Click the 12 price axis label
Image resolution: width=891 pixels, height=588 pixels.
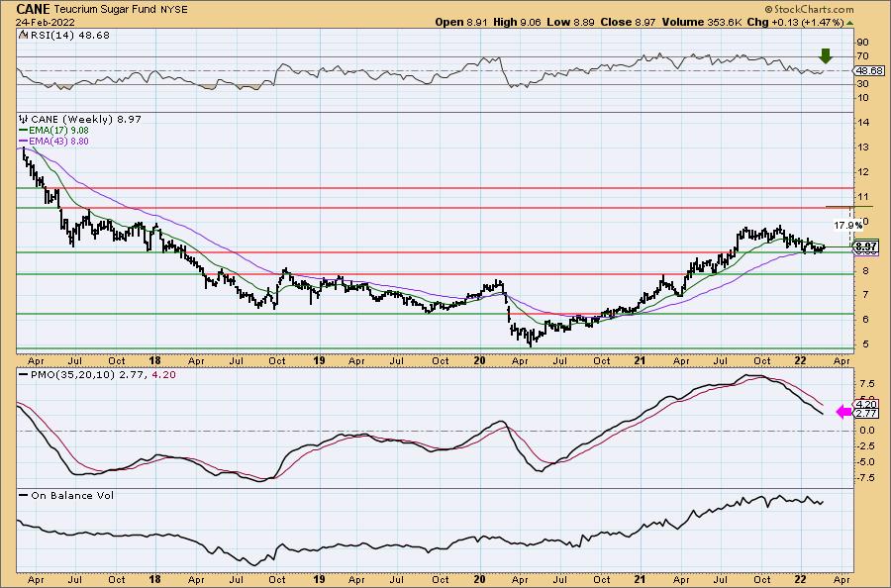pyautogui.click(x=863, y=171)
